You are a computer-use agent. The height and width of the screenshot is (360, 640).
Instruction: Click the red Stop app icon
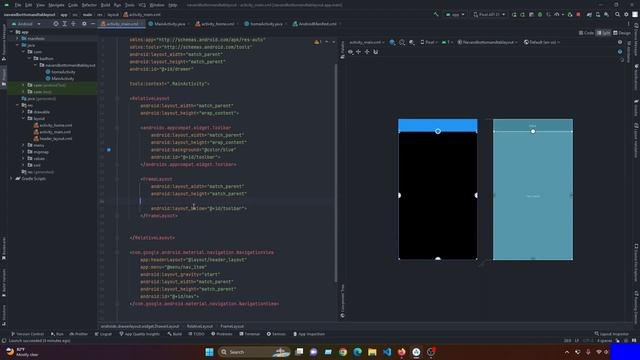(x=578, y=14)
